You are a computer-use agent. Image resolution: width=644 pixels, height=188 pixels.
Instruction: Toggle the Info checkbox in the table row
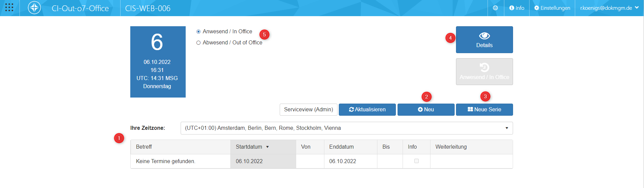[416, 161]
